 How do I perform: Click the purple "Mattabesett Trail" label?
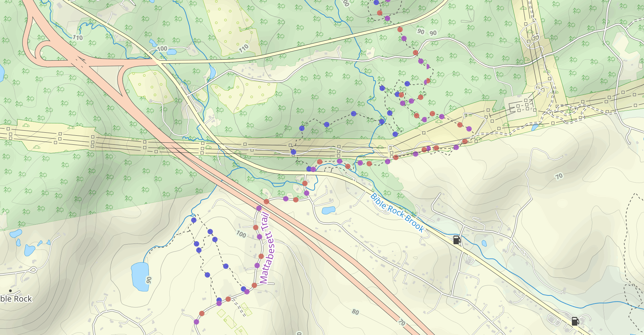click(267, 248)
